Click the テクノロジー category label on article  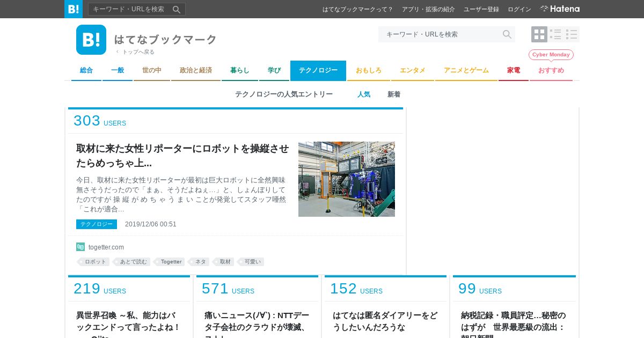(x=97, y=224)
